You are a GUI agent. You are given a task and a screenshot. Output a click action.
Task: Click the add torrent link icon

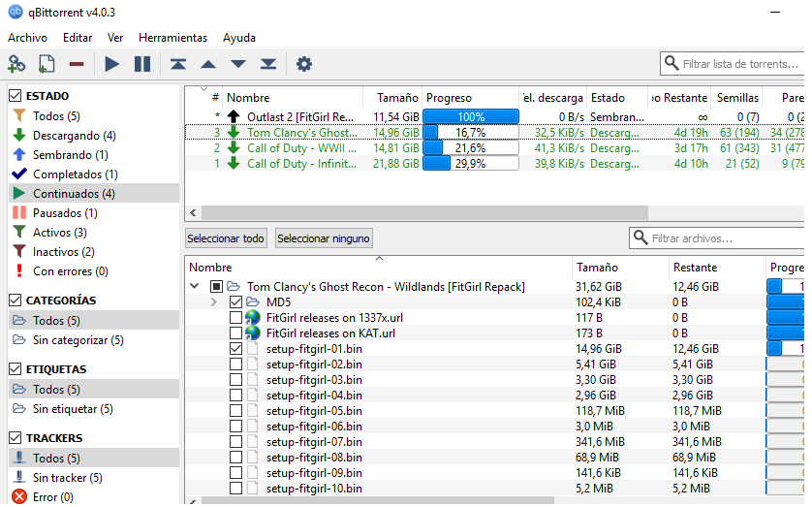[x=16, y=64]
